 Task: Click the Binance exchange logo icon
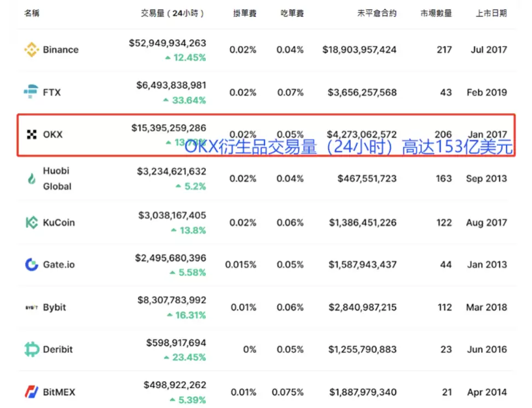point(33,49)
